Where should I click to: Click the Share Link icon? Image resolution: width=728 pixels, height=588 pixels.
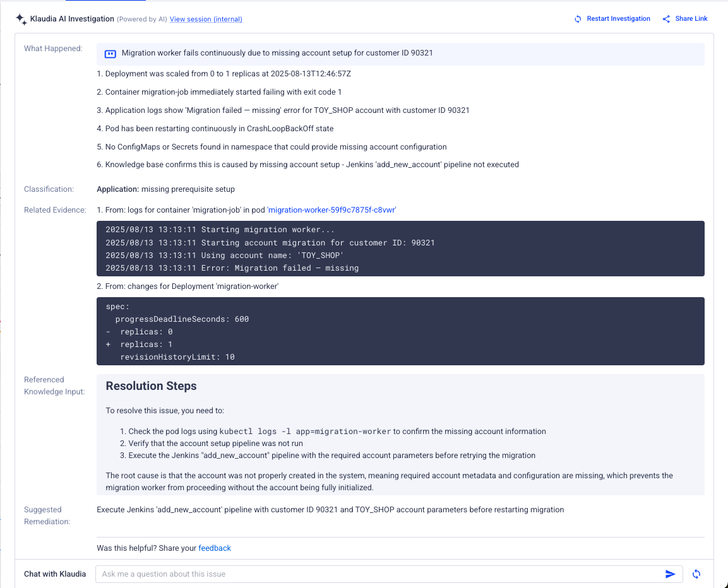point(666,19)
